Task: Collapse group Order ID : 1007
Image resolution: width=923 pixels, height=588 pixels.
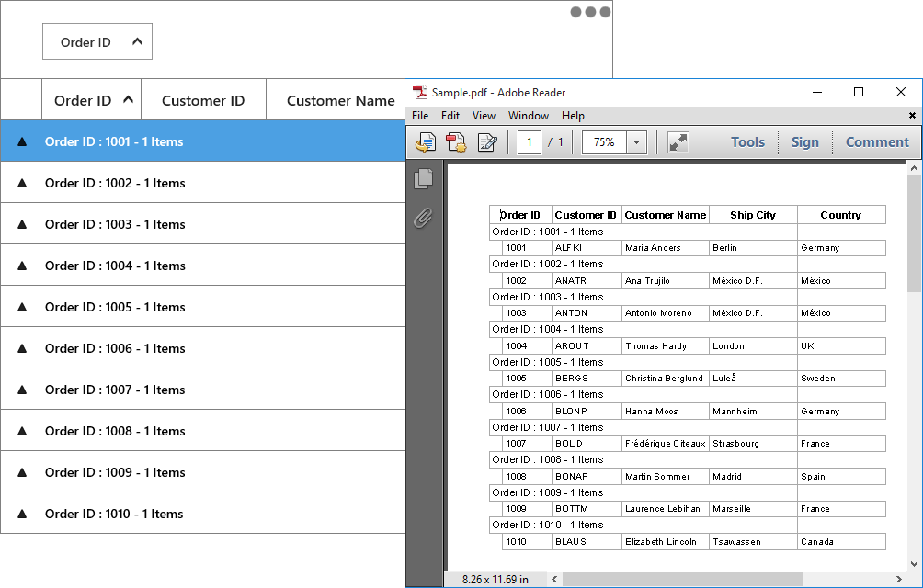Action: 22,390
